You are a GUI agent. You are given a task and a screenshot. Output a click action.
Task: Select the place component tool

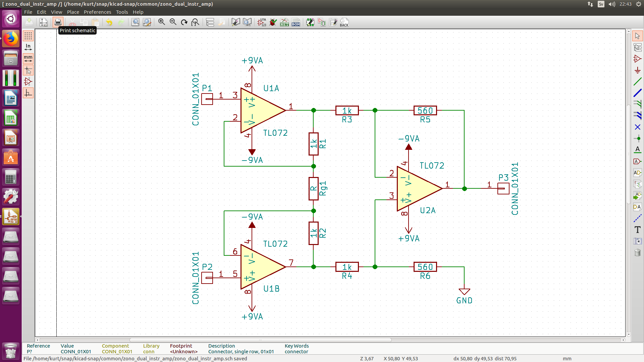click(x=638, y=59)
